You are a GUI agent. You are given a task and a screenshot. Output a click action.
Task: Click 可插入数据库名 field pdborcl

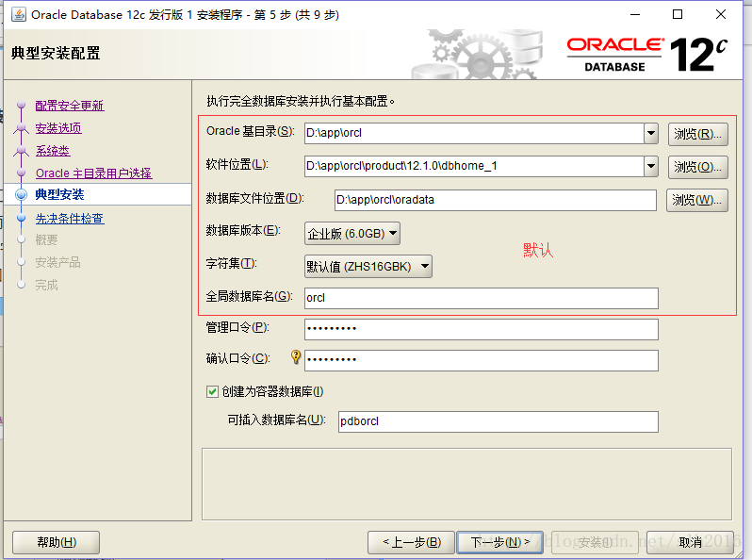coord(498,421)
